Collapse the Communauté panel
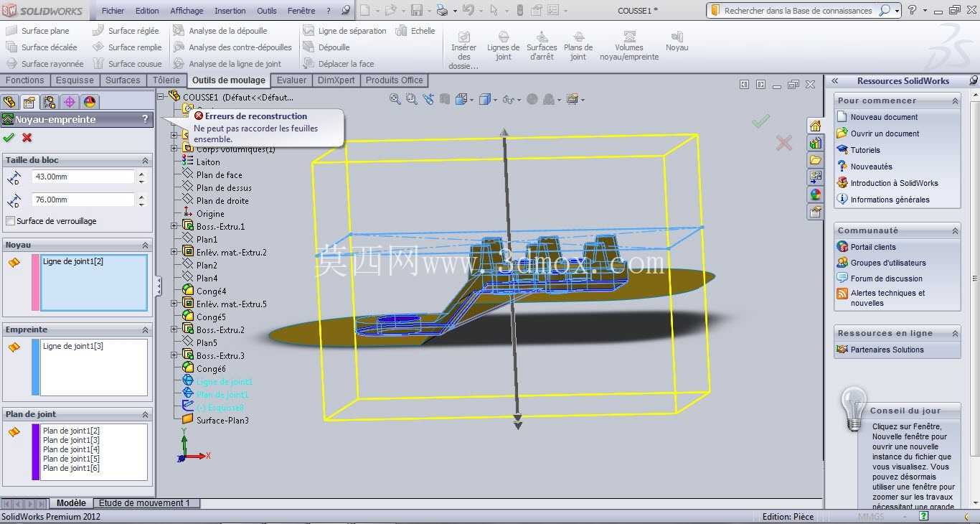The height and width of the screenshot is (524, 980). point(955,231)
